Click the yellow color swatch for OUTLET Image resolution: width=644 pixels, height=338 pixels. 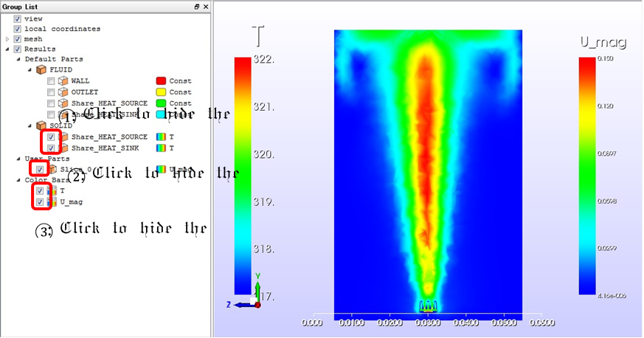[x=161, y=92]
